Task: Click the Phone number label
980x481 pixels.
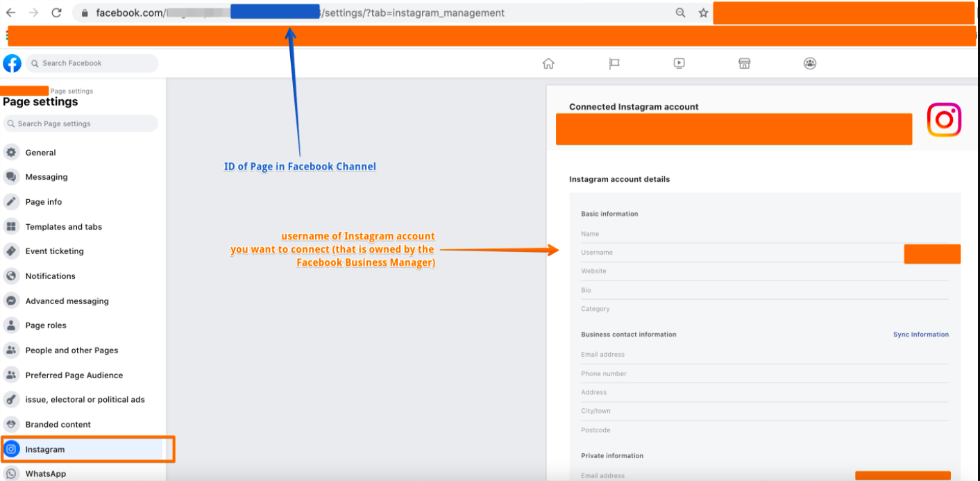Action: tap(604, 373)
